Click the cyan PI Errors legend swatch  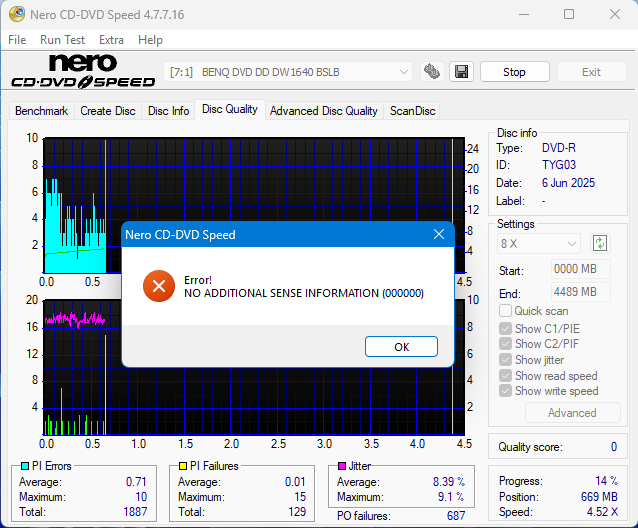(25, 466)
